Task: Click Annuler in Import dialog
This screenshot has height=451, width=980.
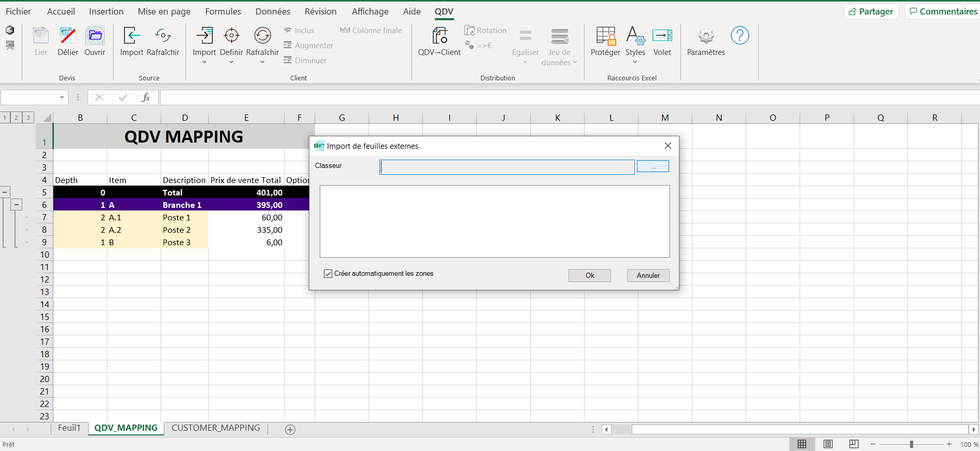Action: click(648, 275)
